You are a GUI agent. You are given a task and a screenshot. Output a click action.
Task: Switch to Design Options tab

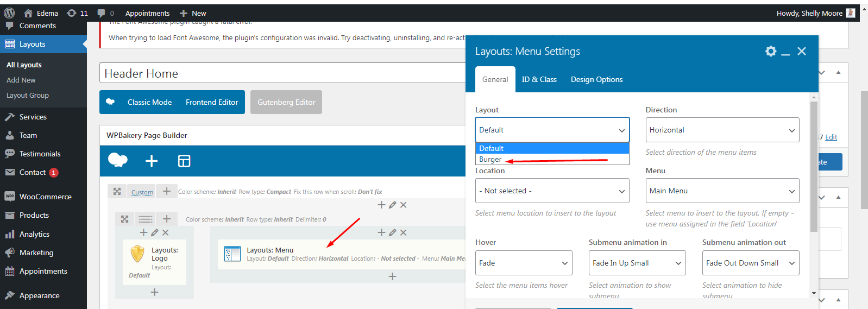click(x=596, y=79)
